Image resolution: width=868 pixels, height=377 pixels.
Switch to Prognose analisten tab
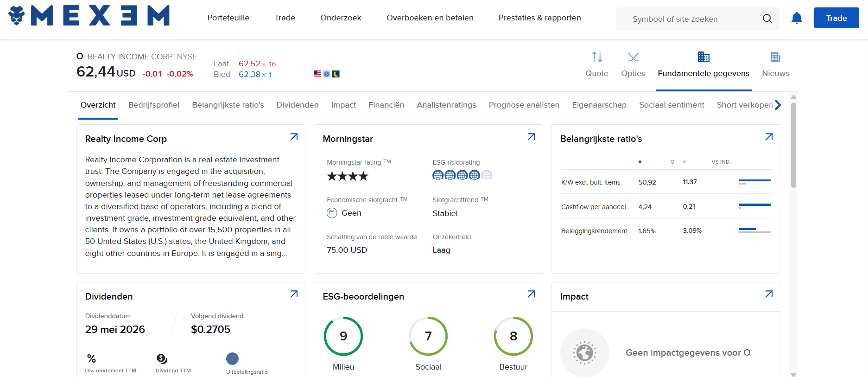point(524,105)
